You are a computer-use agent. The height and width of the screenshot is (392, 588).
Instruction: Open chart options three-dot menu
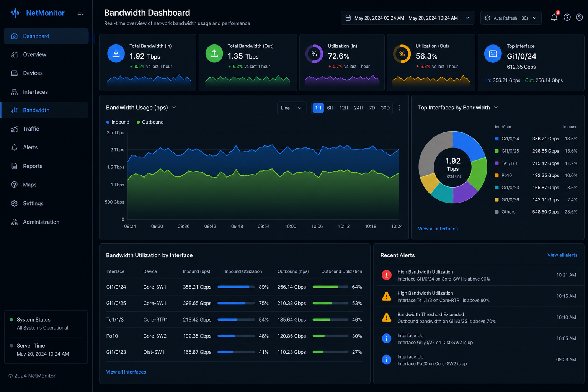pyautogui.click(x=399, y=108)
